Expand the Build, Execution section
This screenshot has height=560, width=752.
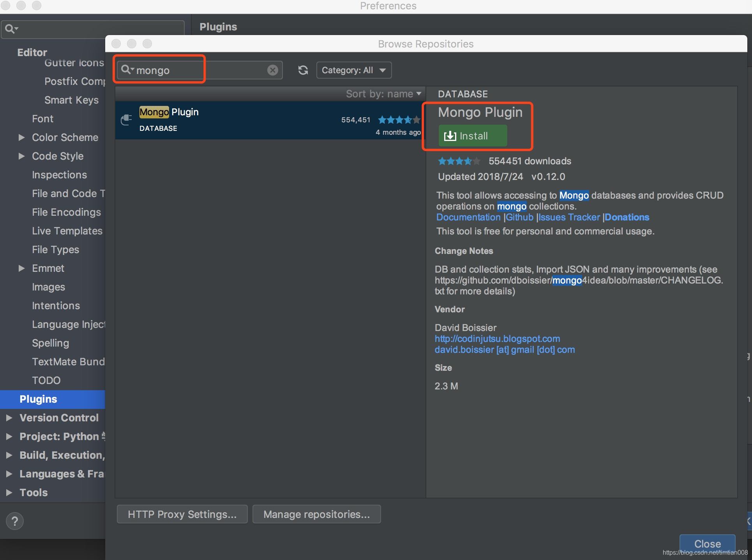(x=9, y=455)
